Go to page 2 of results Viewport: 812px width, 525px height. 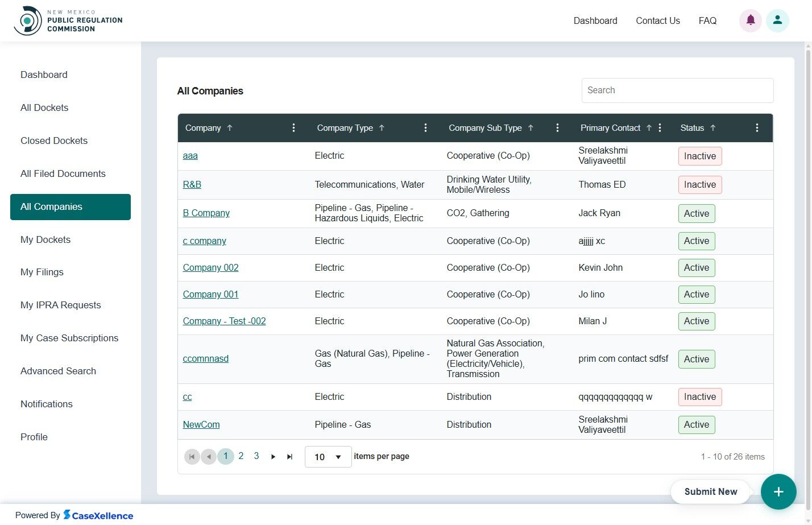pos(241,456)
